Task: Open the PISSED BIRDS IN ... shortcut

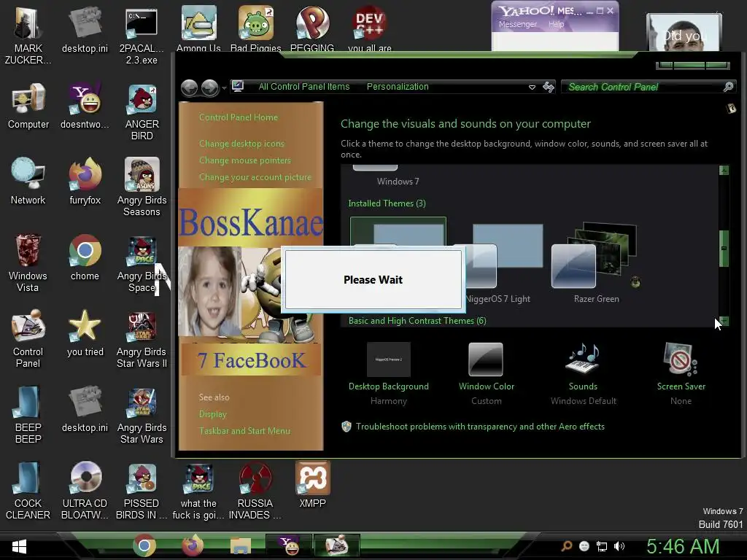Action: pyautogui.click(x=142, y=491)
